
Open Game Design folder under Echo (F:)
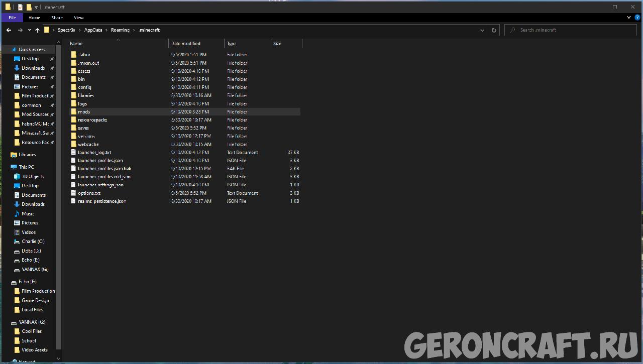click(x=35, y=301)
